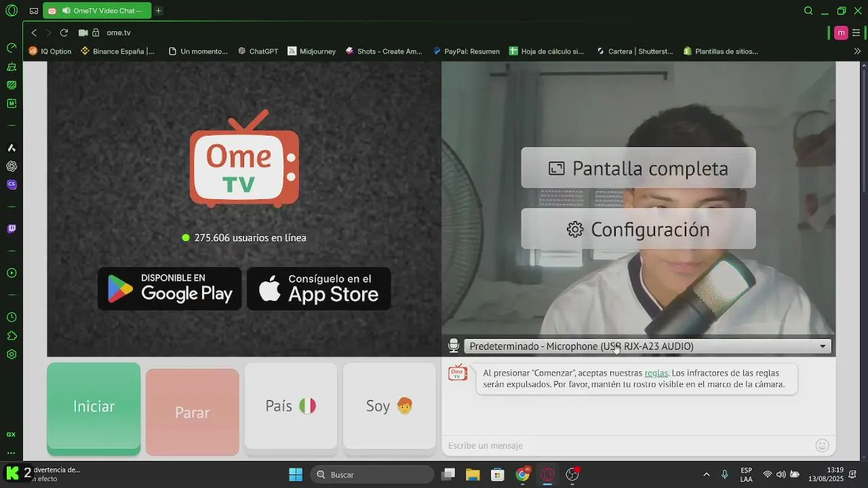Viewport: 868px width, 488px height.
Task: Open File Explorer from taskbar
Action: pyautogui.click(x=473, y=474)
